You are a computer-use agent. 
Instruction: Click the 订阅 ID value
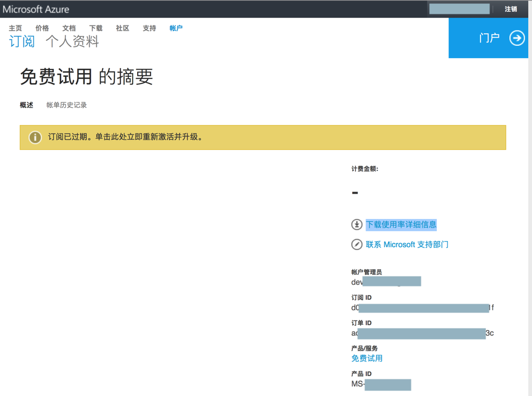423,308
